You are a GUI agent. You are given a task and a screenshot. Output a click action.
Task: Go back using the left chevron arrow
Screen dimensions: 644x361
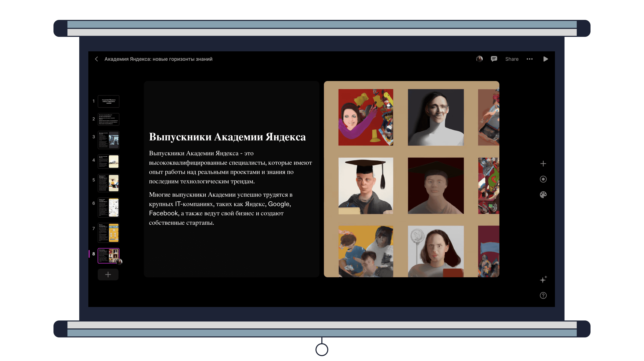pos(96,59)
